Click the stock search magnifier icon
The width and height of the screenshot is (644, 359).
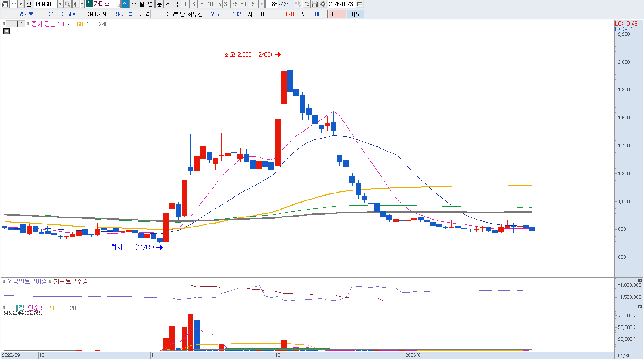(x=68, y=4)
